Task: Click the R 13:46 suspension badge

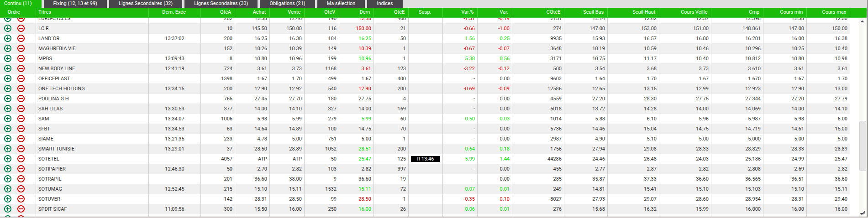Action: tap(426, 159)
